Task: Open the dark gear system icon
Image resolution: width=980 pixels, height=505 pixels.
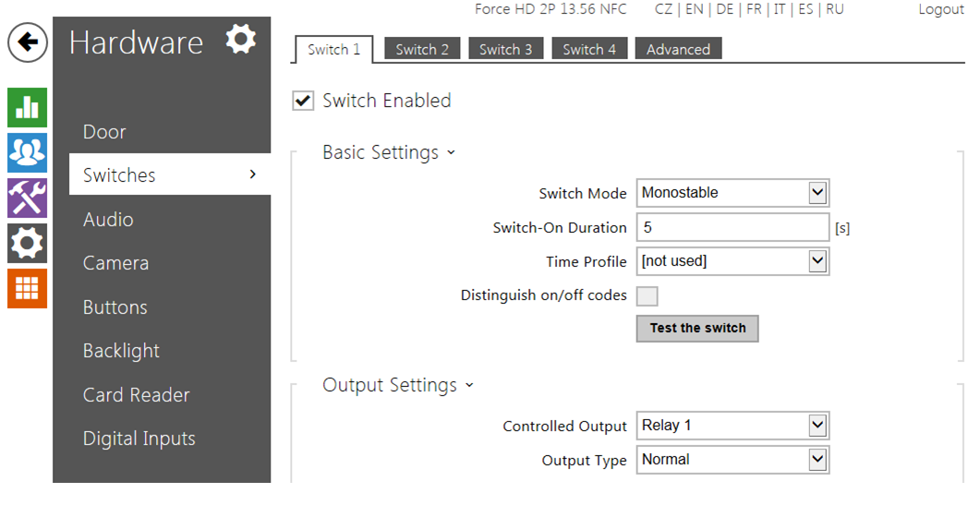Action: click(27, 244)
